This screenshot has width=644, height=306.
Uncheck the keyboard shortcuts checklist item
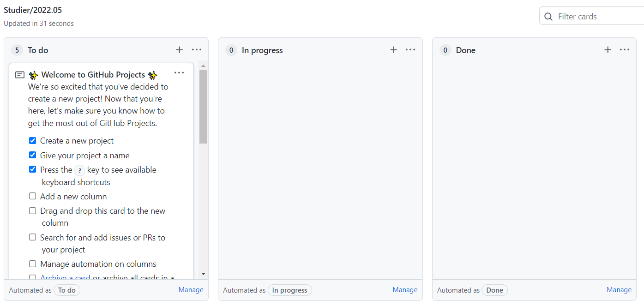tap(32, 169)
